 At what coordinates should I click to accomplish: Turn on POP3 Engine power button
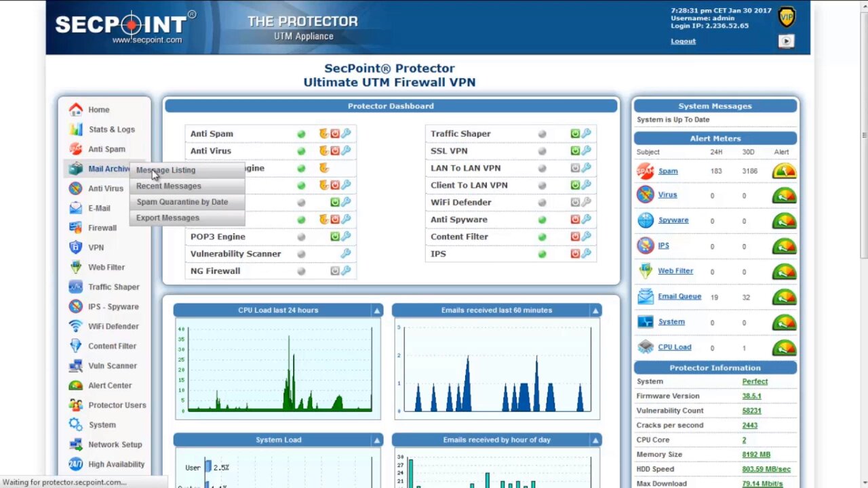[x=335, y=237]
